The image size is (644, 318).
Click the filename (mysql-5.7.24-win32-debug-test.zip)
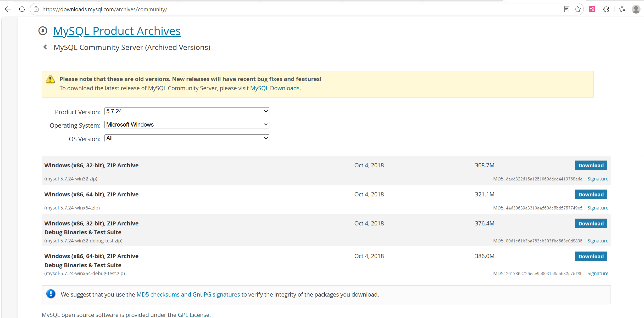click(84, 241)
